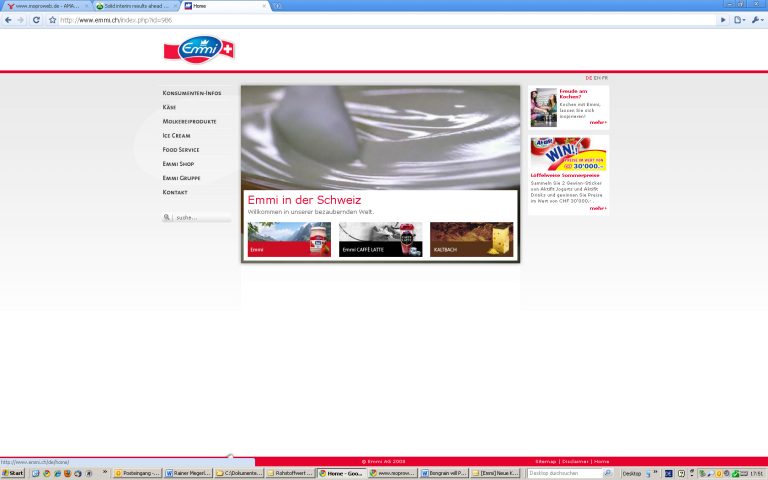Open the Emmi Shop menu item
Screen dimensions: 768x480
tap(178, 164)
